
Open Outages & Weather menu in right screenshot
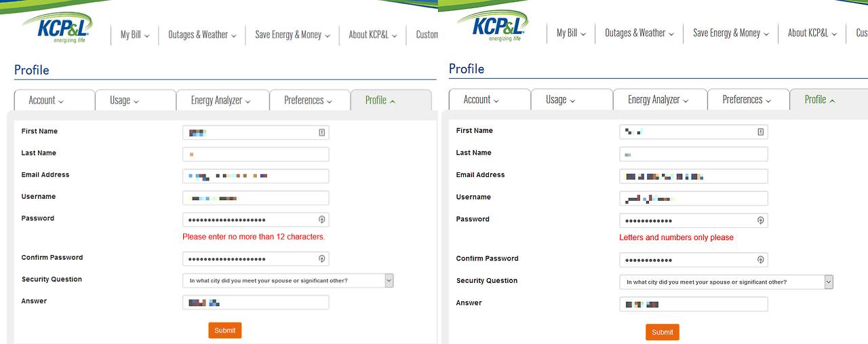pos(639,33)
